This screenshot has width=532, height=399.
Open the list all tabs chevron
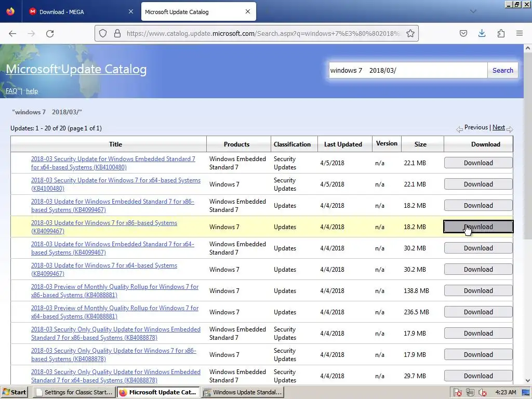tap(473, 11)
